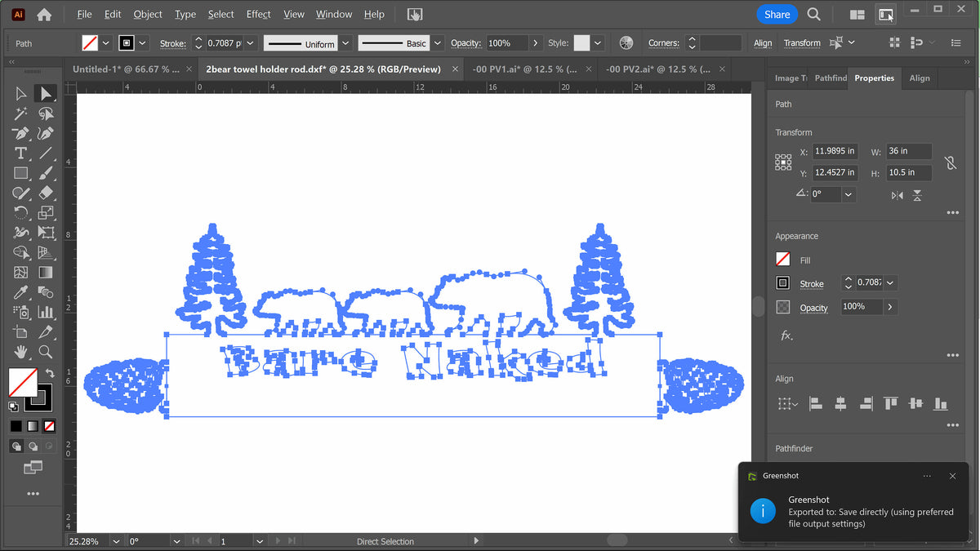The height and width of the screenshot is (551, 980).
Task: Open the graphic Style dropdown
Action: pyautogui.click(x=598, y=43)
